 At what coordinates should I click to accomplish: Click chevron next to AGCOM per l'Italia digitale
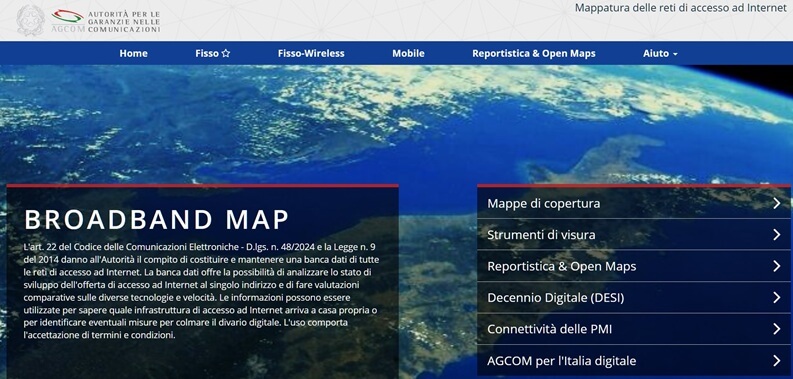tap(777, 361)
